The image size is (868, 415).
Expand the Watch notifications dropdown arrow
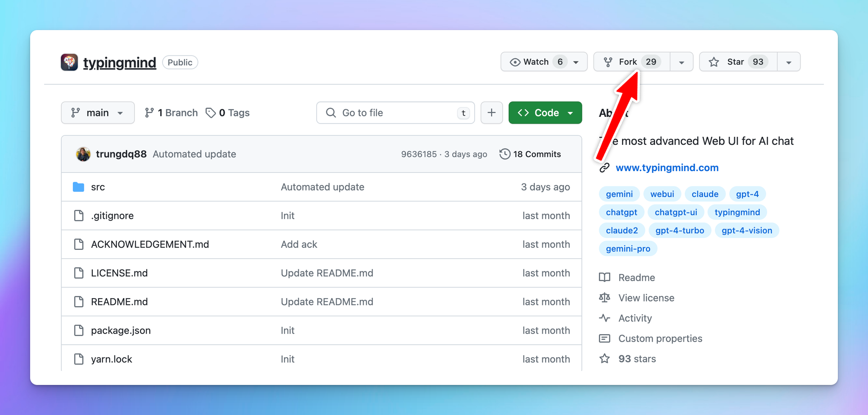click(x=576, y=62)
